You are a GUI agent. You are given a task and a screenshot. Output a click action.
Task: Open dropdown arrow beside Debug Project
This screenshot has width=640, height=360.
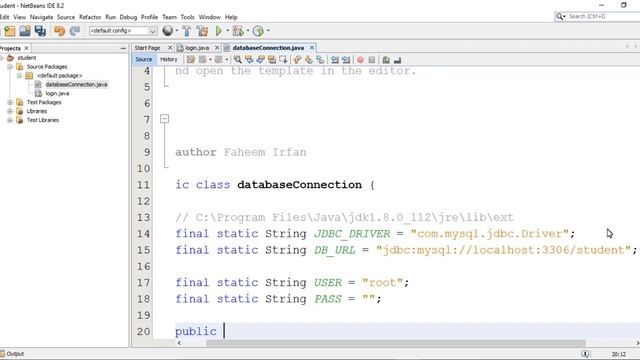pyautogui.click(x=248, y=31)
